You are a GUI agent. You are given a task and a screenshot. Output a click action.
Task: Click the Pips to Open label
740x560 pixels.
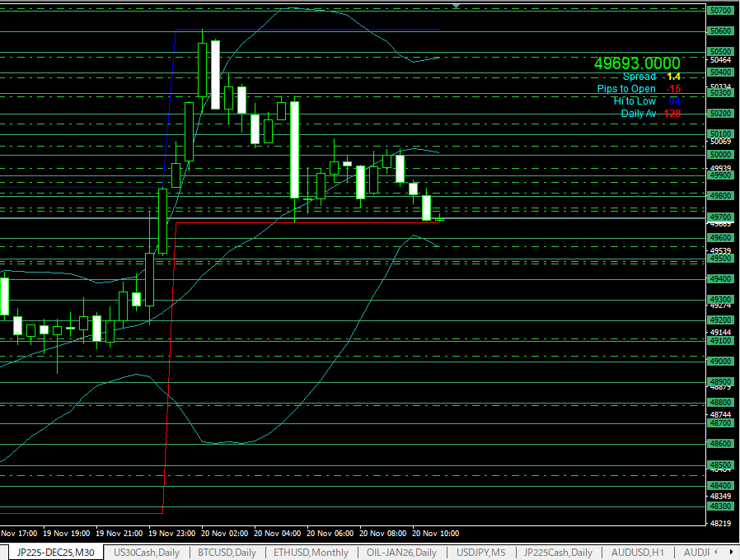tap(626, 89)
